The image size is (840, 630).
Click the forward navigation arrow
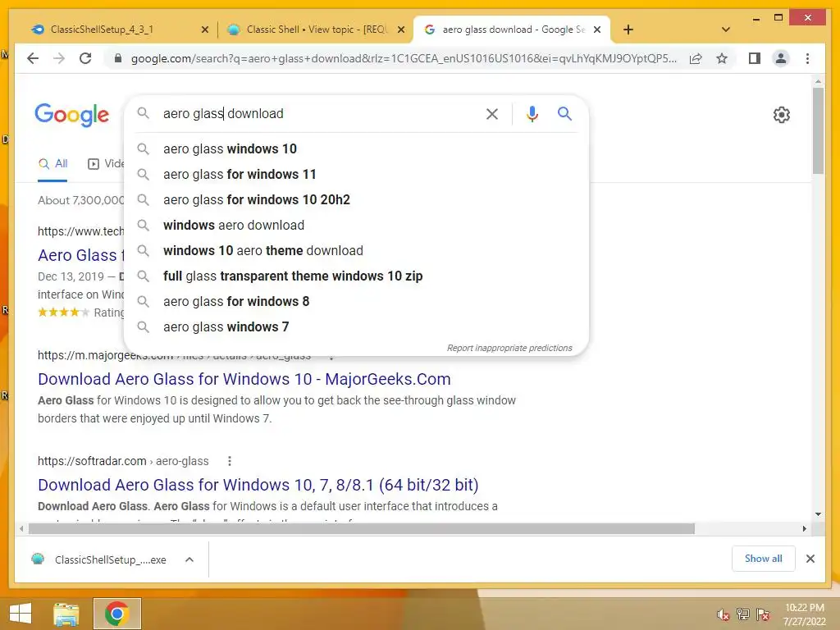[x=59, y=58]
